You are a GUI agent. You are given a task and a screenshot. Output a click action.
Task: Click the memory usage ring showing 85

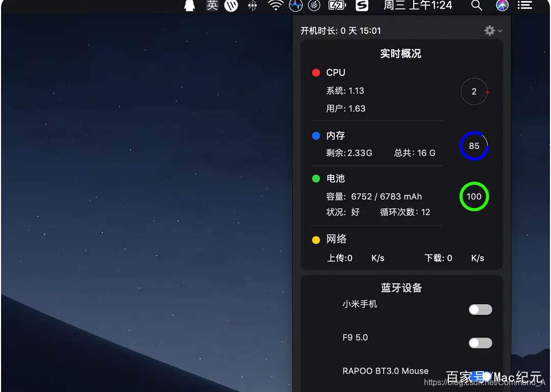tap(474, 146)
